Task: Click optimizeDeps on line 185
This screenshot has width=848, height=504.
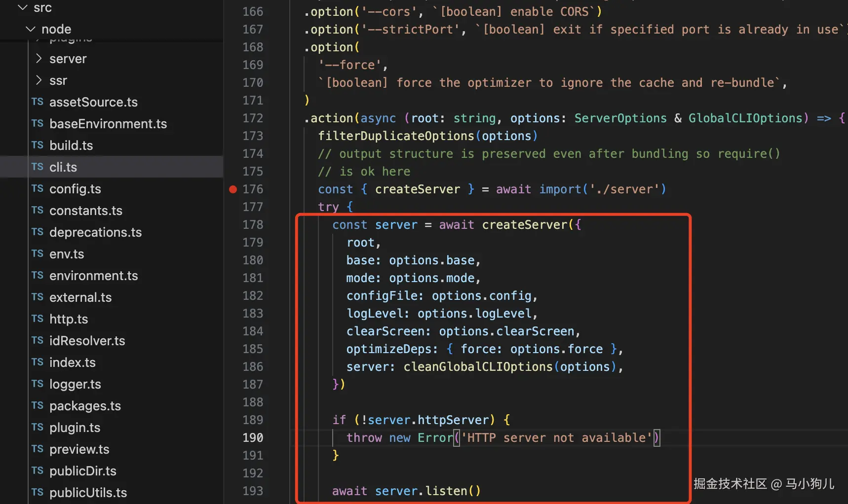Action: point(388,349)
